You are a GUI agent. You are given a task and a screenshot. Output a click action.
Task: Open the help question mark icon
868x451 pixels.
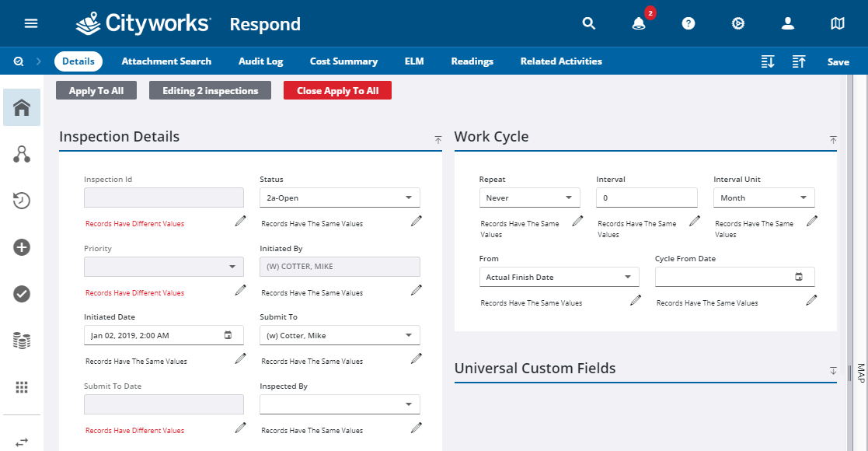pyautogui.click(x=688, y=23)
